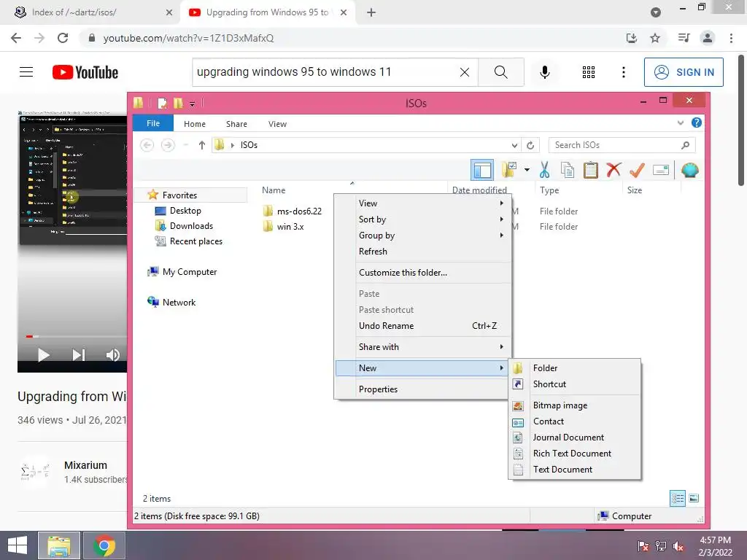Choose Properties in the context menu
The width and height of the screenshot is (747, 560).
[x=422, y=389]
